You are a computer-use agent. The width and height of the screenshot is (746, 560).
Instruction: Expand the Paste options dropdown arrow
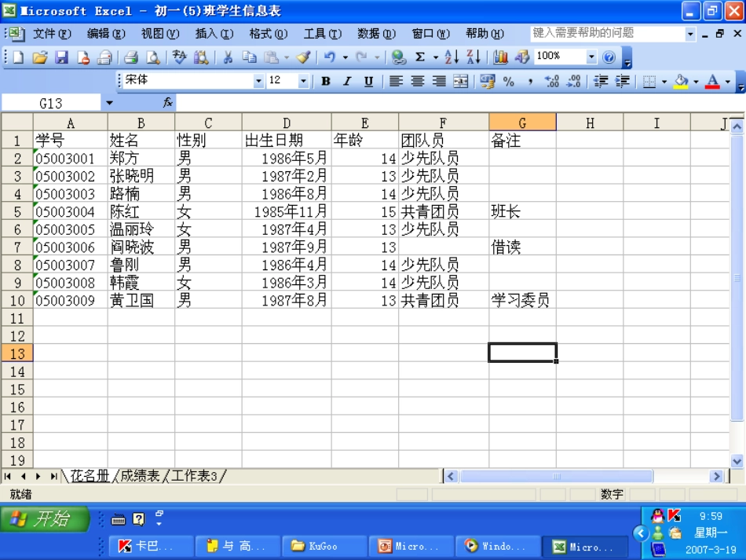click(287, 57)
